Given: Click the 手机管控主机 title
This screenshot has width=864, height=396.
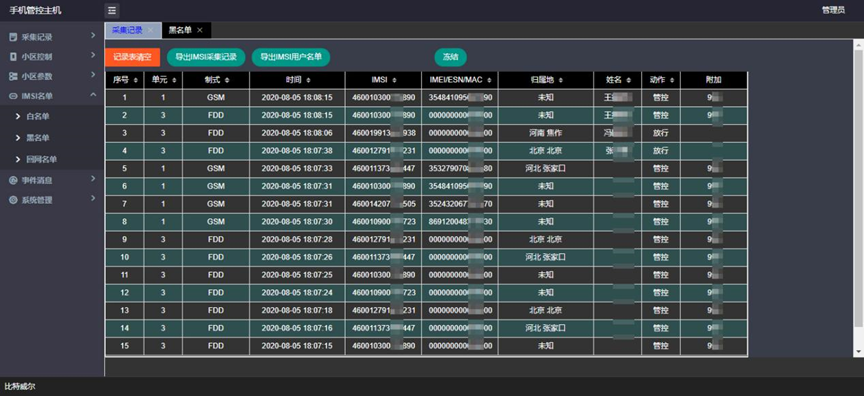Looking at the screenshot, I should coord(35,10).
